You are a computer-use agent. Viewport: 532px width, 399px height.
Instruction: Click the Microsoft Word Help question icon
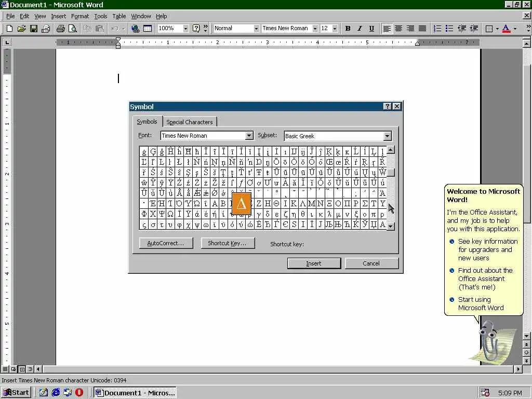pos(196,29)
